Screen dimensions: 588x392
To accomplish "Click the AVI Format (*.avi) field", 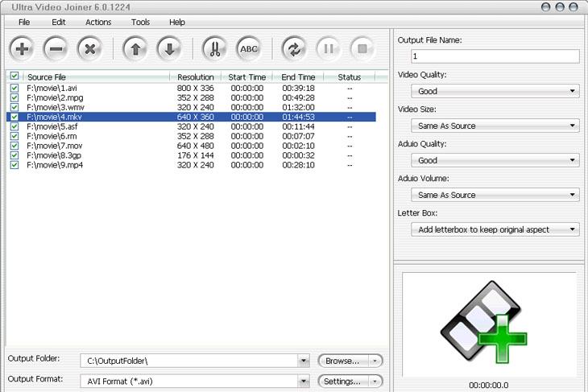I will click(x=189, y=382).
